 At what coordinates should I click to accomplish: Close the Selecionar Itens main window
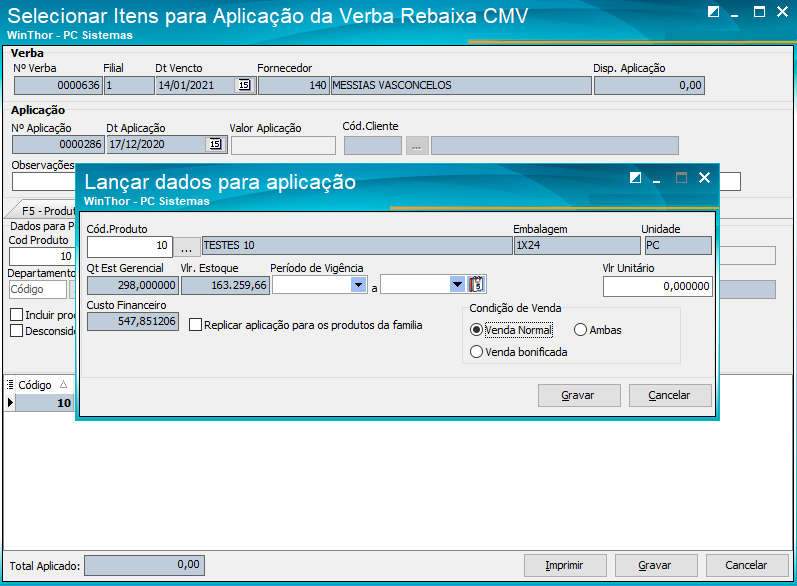tap(783, 12)
